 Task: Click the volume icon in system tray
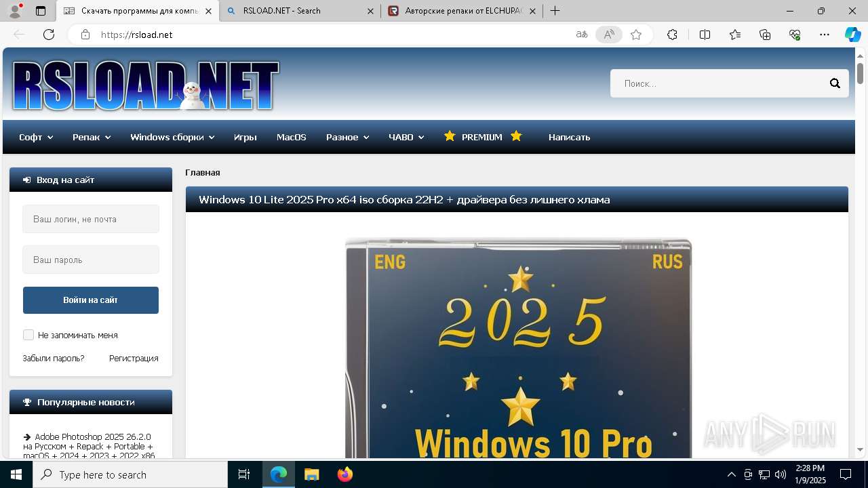[780, 474]
